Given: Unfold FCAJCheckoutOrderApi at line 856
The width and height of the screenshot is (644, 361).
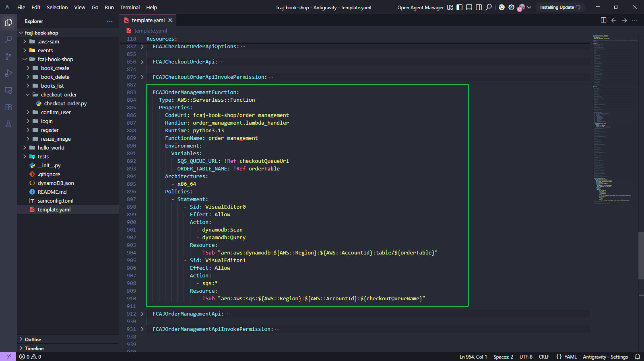Looking at the screenshot, I should [x=142, y=62].
